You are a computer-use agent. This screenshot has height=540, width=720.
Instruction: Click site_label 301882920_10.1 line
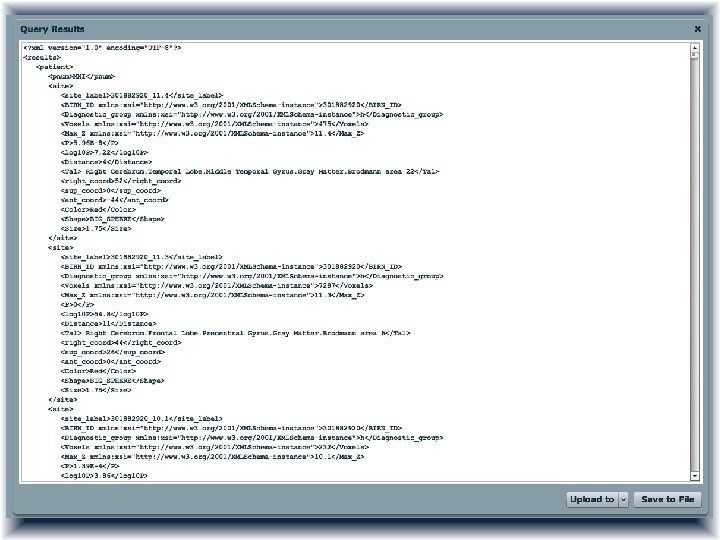click(x=141, y=419)
